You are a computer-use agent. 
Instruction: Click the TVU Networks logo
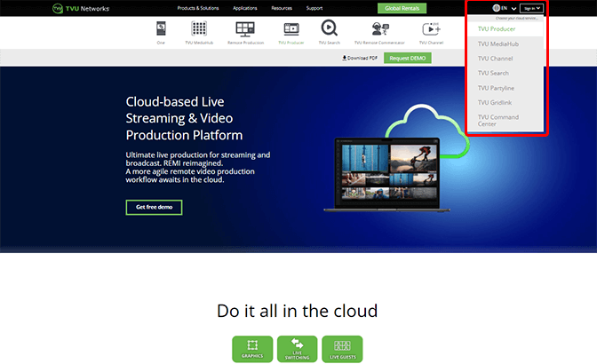(80, 8)
